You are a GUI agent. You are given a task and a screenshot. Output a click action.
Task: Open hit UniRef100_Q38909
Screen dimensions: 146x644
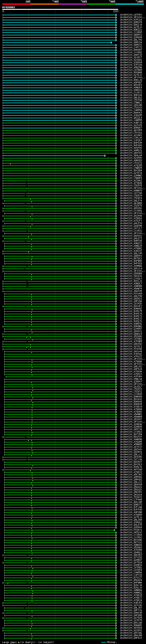(131, 63)
